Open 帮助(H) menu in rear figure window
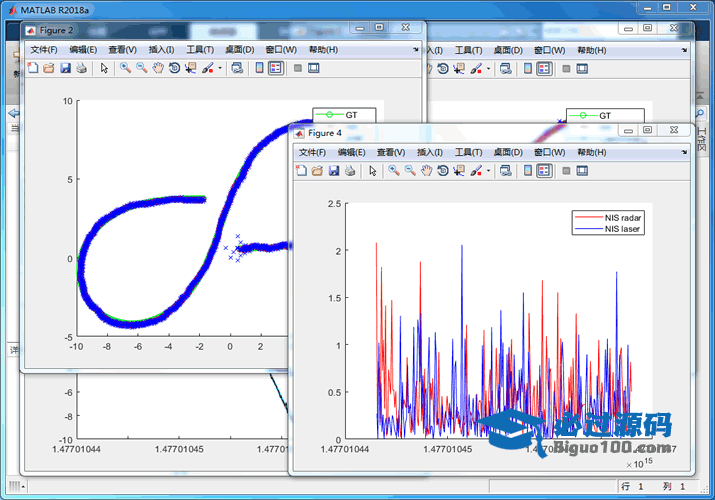The width and height of the screenshot is (715, 500). pos(592,50)
